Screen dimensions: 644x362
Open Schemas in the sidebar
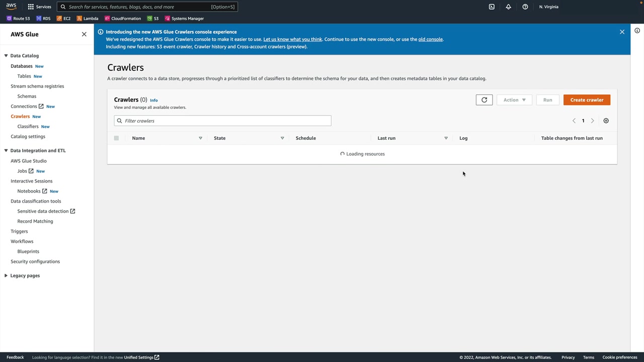(27, 96)
